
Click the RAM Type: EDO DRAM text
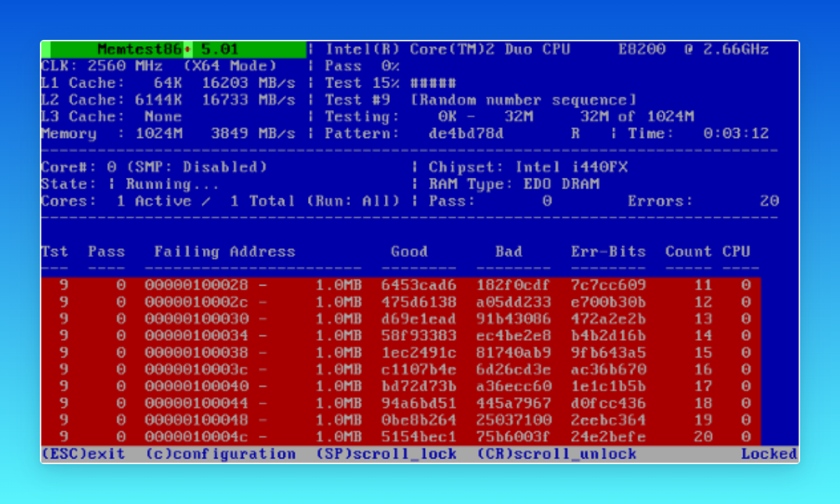pos(514,184)
